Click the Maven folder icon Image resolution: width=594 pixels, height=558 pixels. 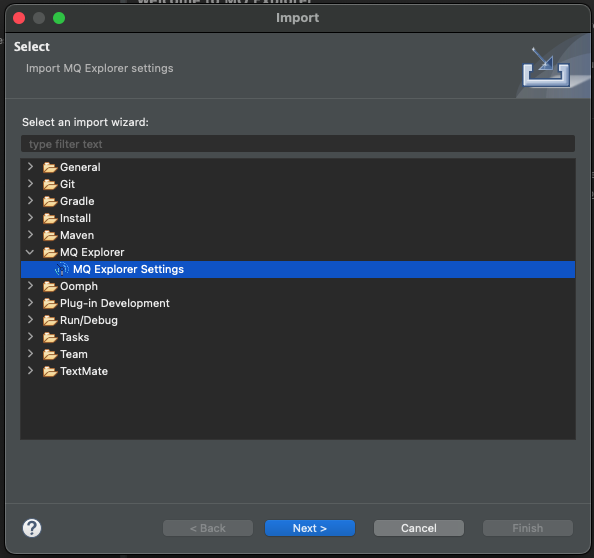(50, 235)
